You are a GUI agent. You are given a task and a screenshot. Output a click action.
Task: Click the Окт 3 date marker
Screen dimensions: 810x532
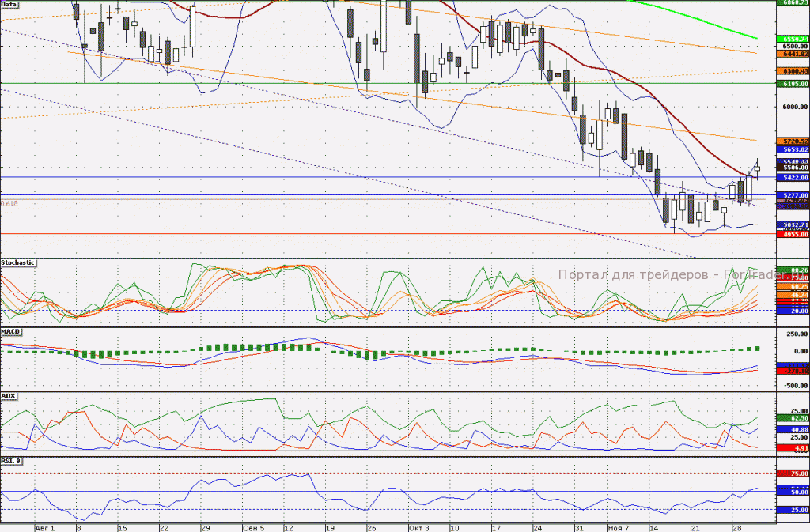[x=418, y=528]
